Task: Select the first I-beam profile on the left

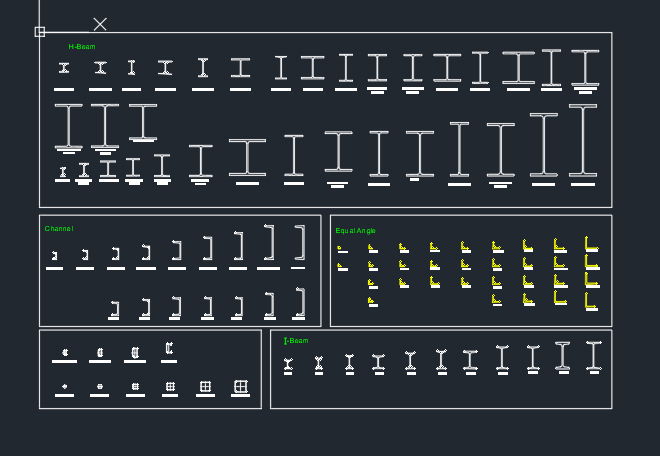Action: [x=288, y=363]
